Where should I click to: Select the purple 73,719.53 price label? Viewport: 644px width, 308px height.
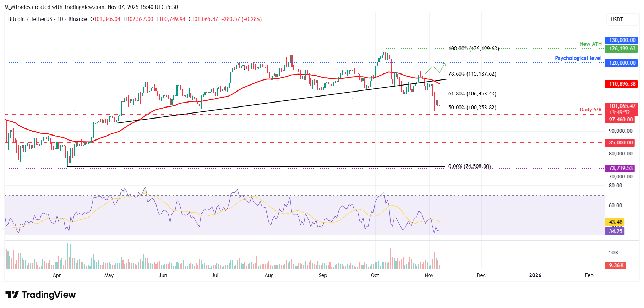tap(621, 168)
